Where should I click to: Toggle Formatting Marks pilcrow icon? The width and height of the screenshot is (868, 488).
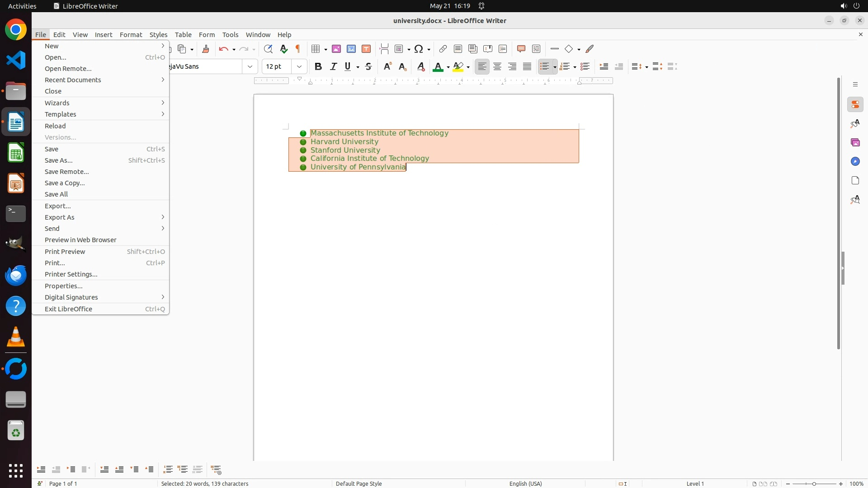point(298,49)
